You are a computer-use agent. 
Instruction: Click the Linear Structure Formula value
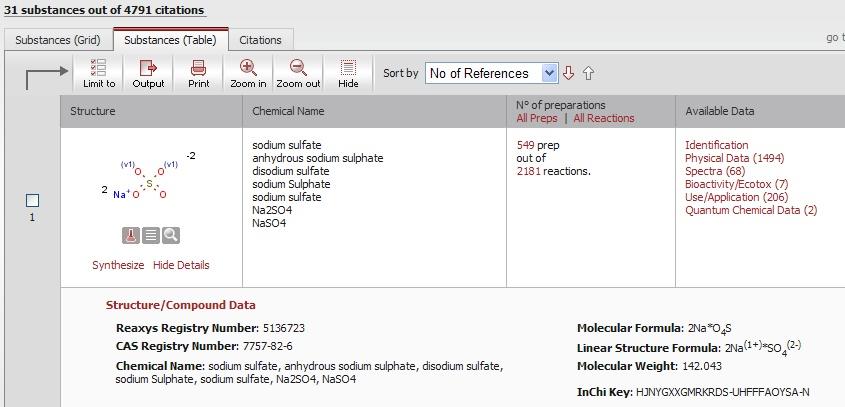tap(763, 347)
